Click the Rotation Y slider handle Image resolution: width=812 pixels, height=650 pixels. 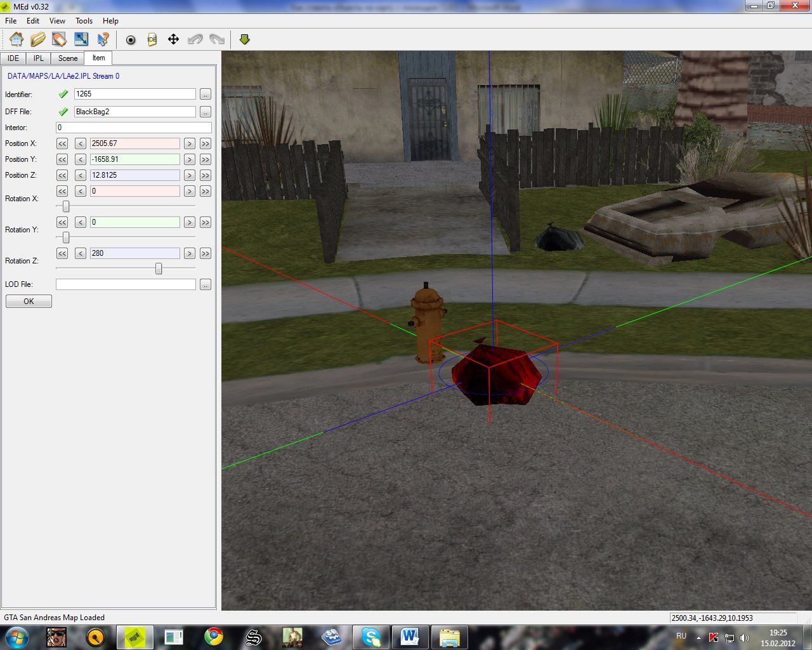coord(65,237)
